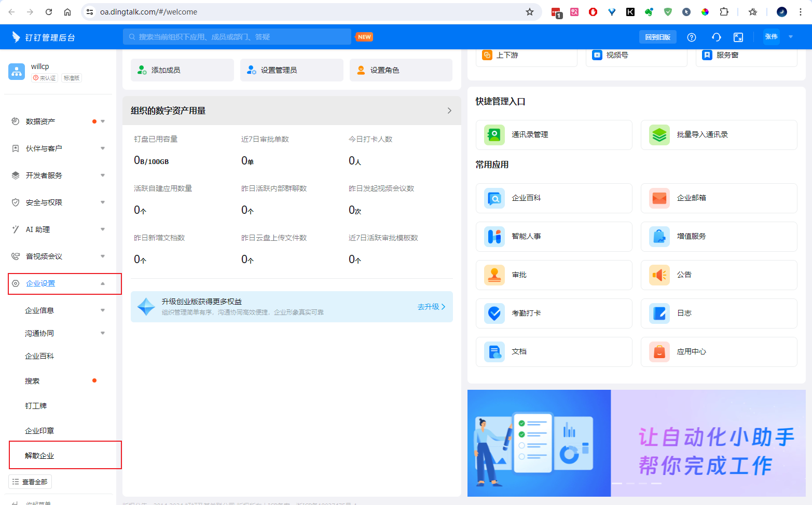Click the willcp organization avatar icon
Image resolution: width=812 pixels, height=505 pixels.
tap(17, 72)
